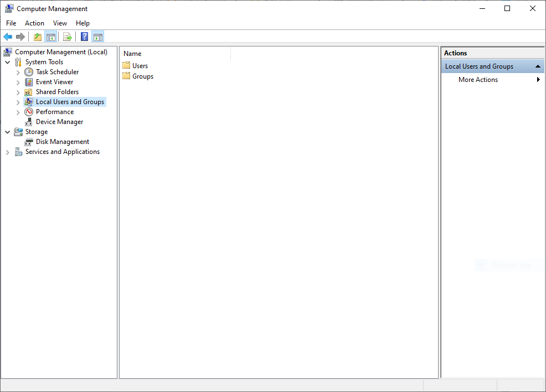Click the Task Scheduler clock icon
The height and width of the screenshot is (392, 546).
(29, 72)
